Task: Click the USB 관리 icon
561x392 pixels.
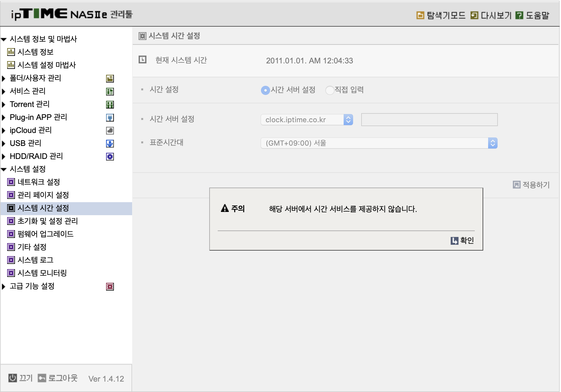Action: tap(110, 143)
